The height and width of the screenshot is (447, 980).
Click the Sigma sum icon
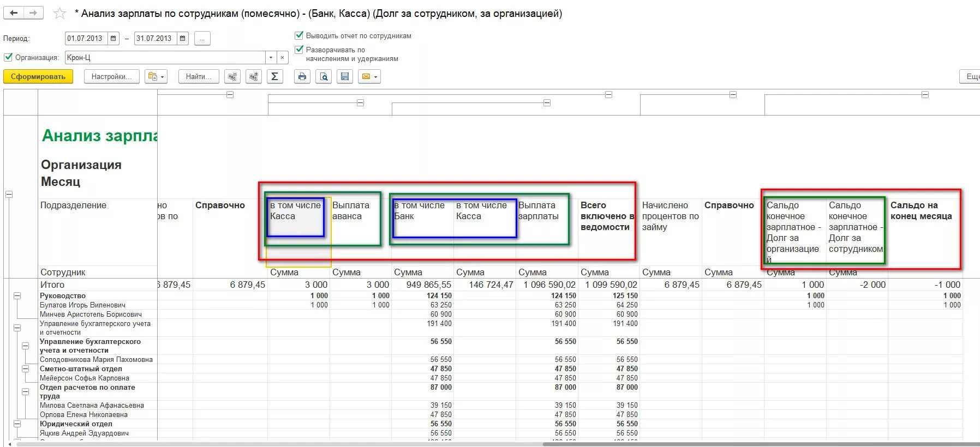pyautogui.click(x=275, y=77)
